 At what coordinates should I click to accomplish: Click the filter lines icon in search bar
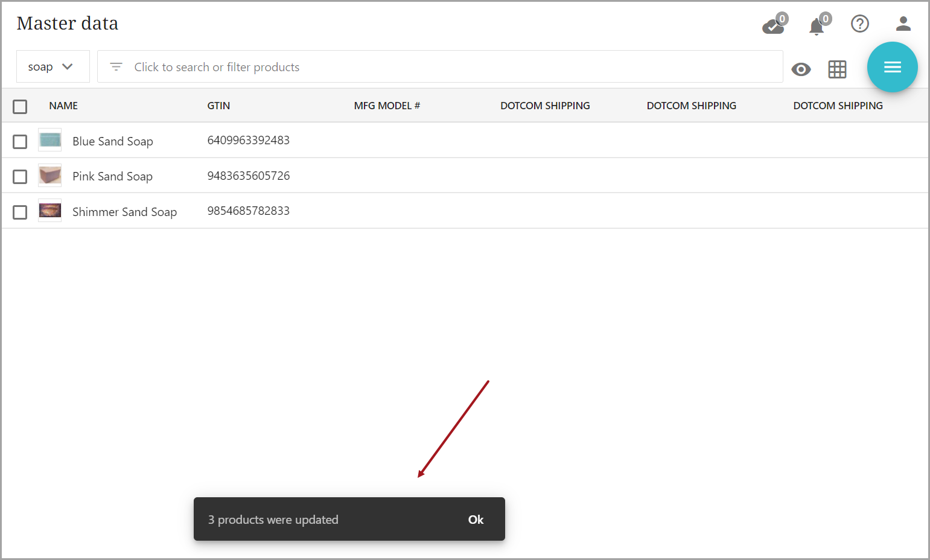pos(116,67)
